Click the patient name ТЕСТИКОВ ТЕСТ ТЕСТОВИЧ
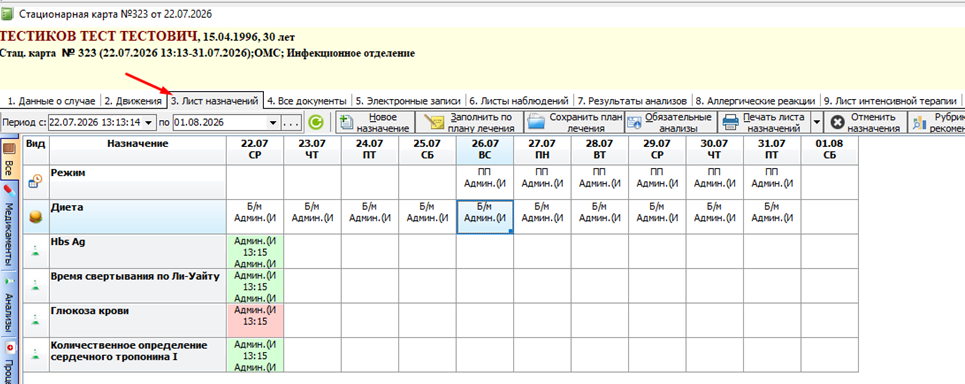 point(99,36)
